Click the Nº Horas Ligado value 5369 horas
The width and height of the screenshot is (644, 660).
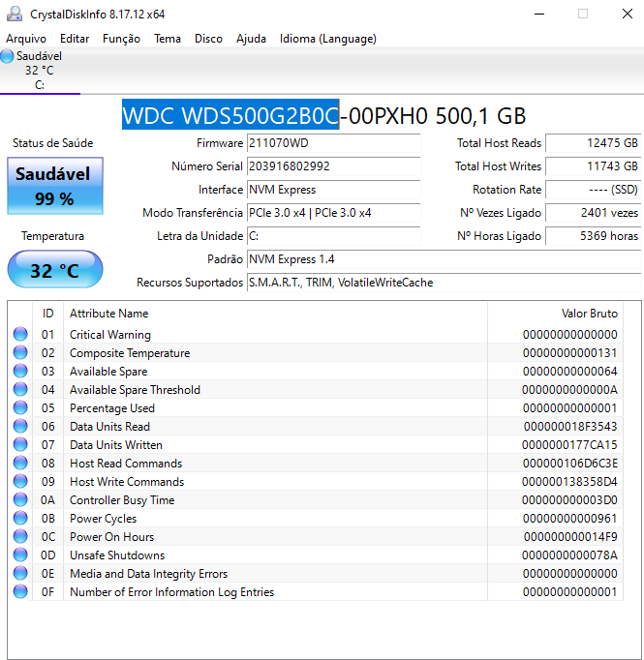(x=593, y=236)
